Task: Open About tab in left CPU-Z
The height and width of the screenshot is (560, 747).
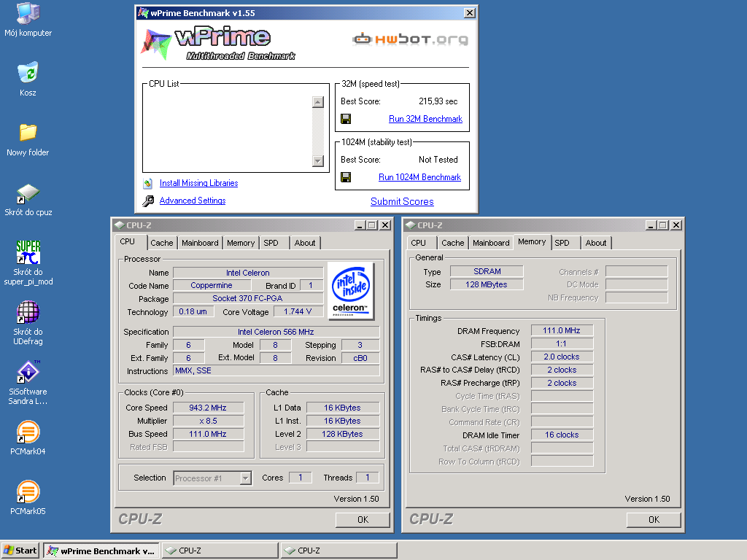Action: 305,243
